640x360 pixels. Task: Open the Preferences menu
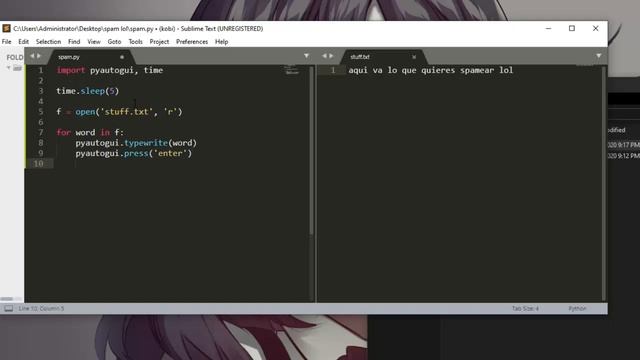tap(192, 42)
